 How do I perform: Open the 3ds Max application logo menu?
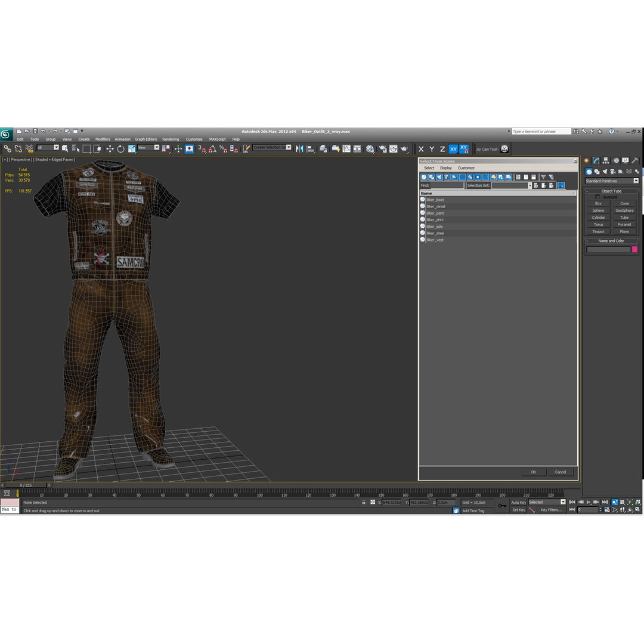click(x=6, y=134)
